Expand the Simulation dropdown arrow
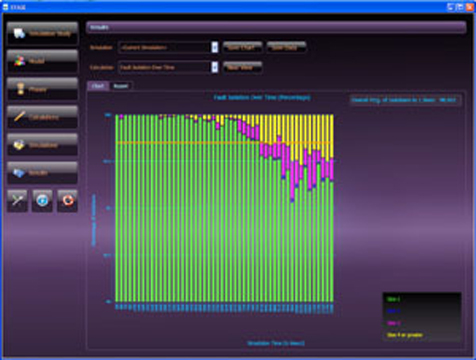 (215, 47)
